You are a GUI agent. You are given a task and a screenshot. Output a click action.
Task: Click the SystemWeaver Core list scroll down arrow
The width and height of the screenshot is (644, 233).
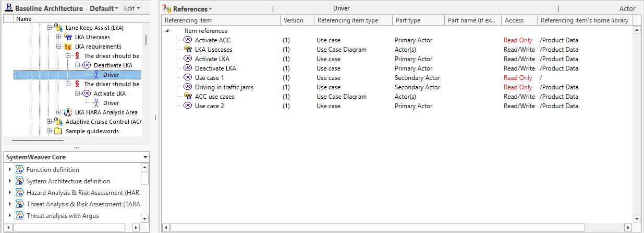(x=144, y=218)
